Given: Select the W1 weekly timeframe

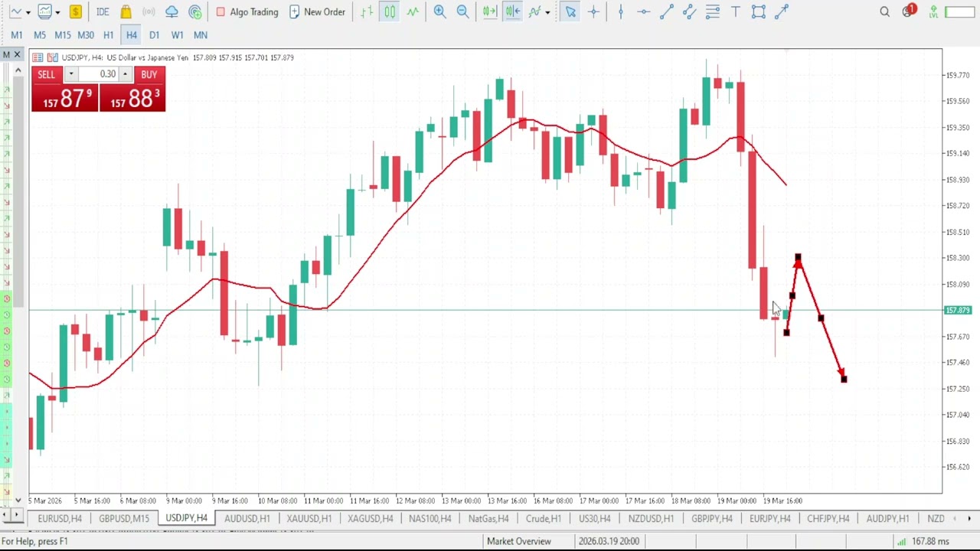Looking at the screenshot, I should coord(178,35).
